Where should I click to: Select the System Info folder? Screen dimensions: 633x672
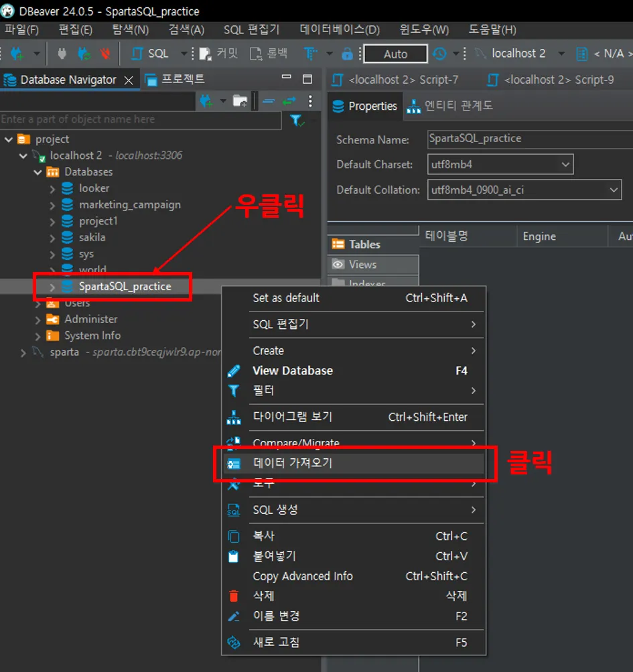click(x=92, y=336)
